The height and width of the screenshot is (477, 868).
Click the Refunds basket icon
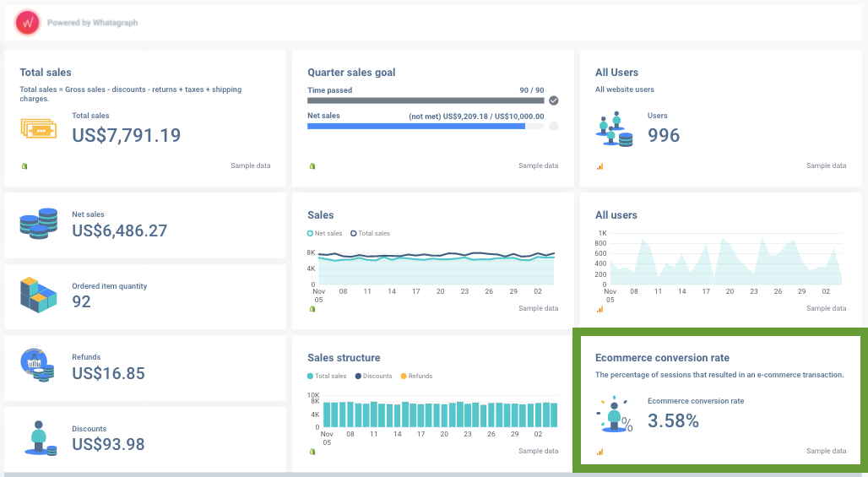(x=38, y=365)
